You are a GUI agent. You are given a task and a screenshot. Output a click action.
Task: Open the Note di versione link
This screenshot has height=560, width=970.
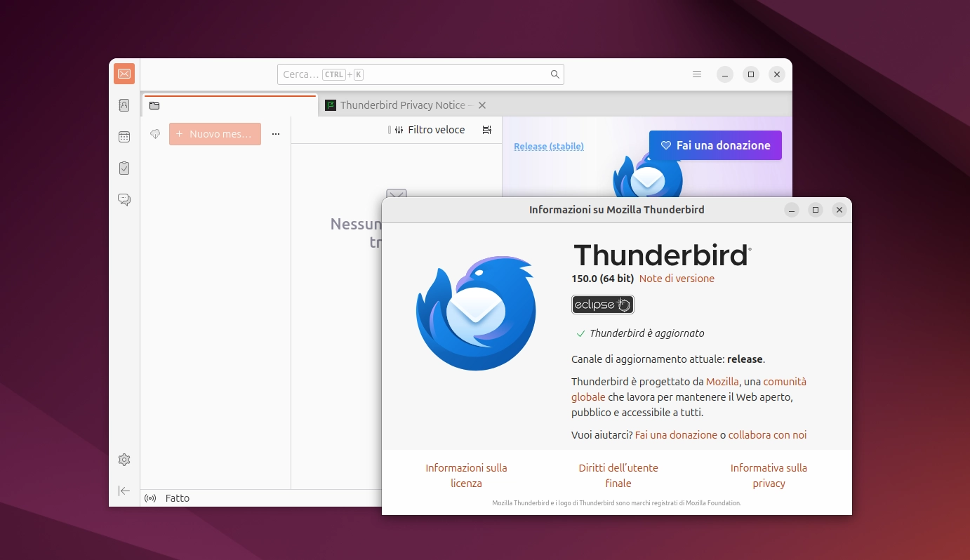[x=677, y=279]
